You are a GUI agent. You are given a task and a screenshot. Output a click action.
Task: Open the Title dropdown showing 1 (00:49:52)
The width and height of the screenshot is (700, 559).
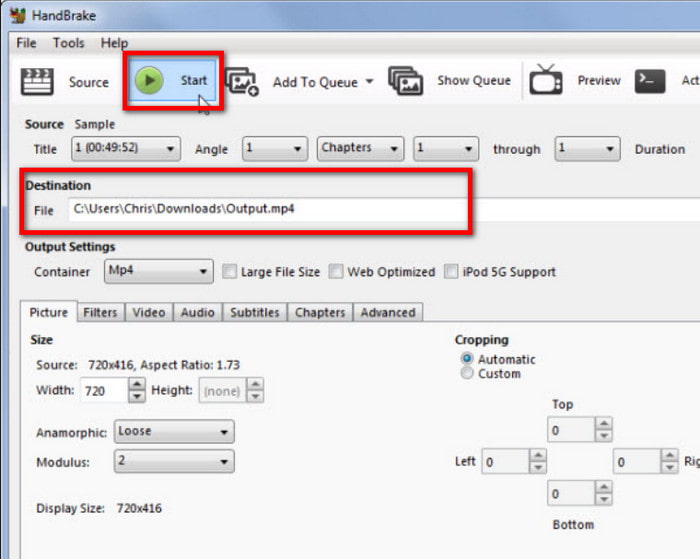click(x=126, y=148)
